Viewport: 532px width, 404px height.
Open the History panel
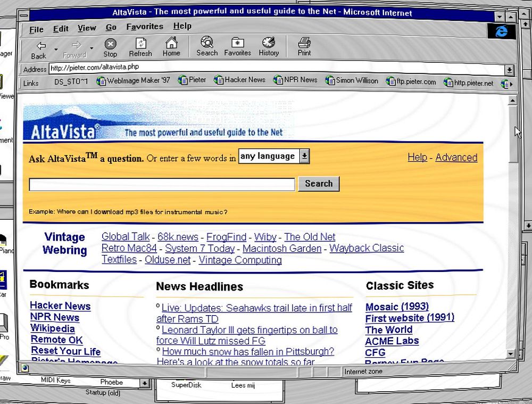coord(269,46)
